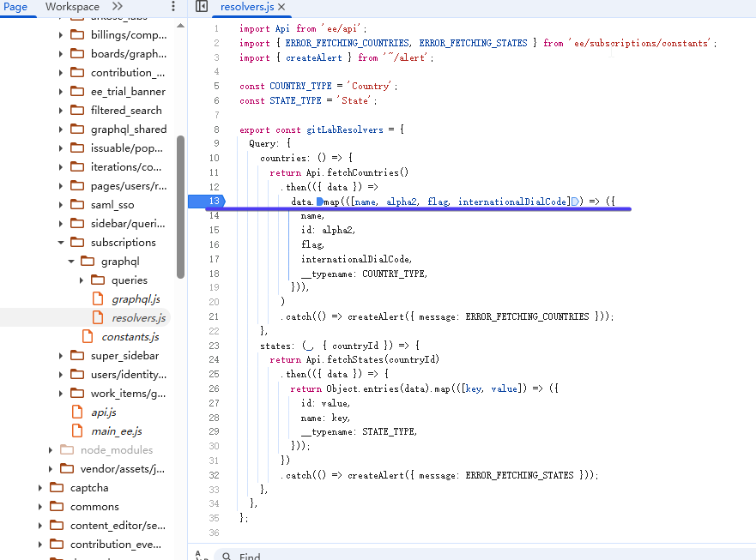
Task: Click the main_ee.js file icon
Action: (x=77, y=431)
